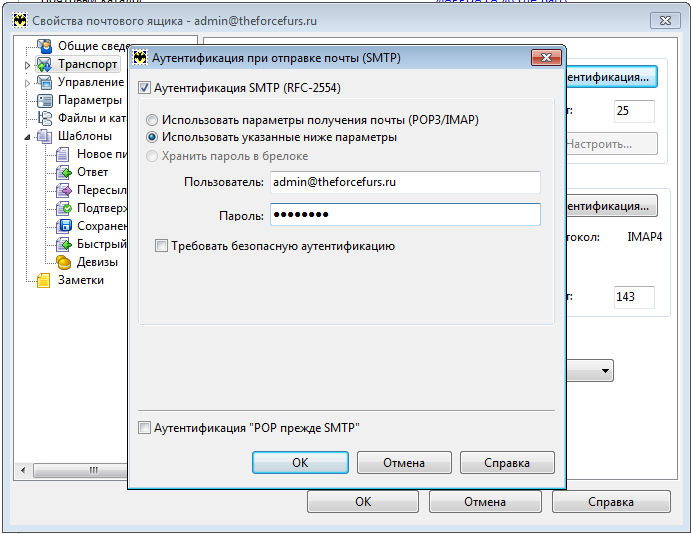Open the dropdown behind the dialog
The width and height of the screenshot is (691, 534).
pyautogui.click(x=606, y=372)
